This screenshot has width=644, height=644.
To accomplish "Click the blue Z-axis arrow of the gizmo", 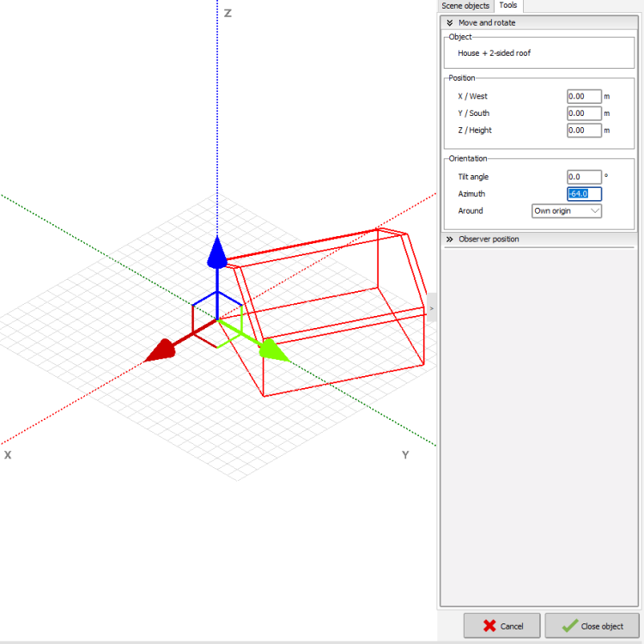I will coord(218,252).
